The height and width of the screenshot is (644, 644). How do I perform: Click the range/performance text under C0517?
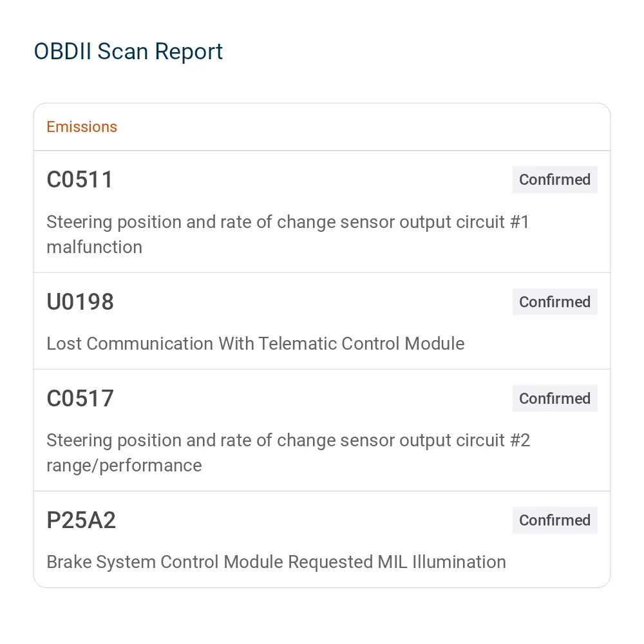point(124,466)
